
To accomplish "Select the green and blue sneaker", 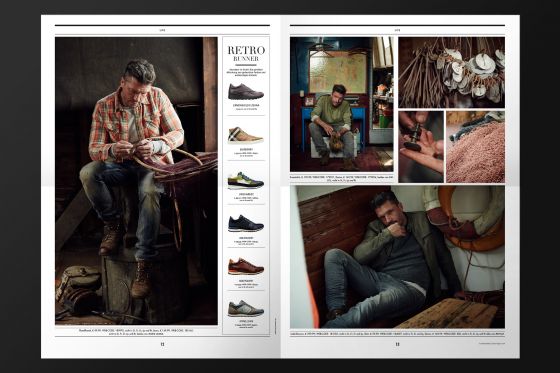I will pyautogui.click(x=246, y=180).
